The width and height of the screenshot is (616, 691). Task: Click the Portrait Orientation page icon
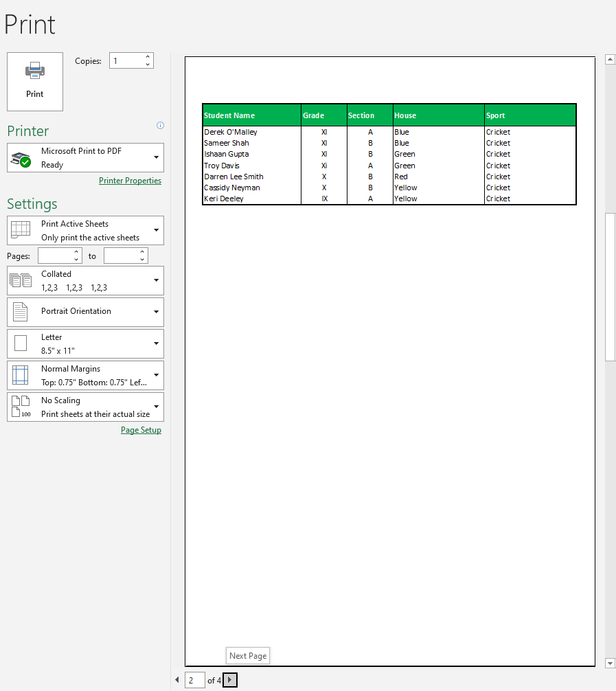pos(21,312)
